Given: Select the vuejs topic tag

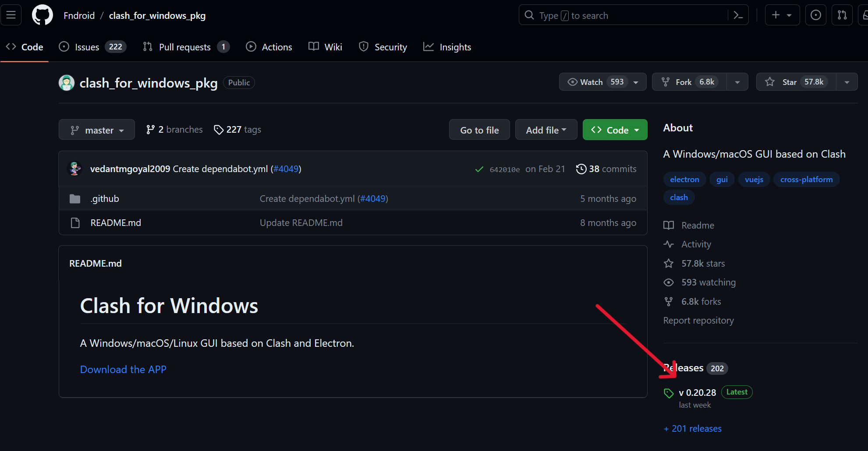Looking at the screenshot, I should [754, 180].
